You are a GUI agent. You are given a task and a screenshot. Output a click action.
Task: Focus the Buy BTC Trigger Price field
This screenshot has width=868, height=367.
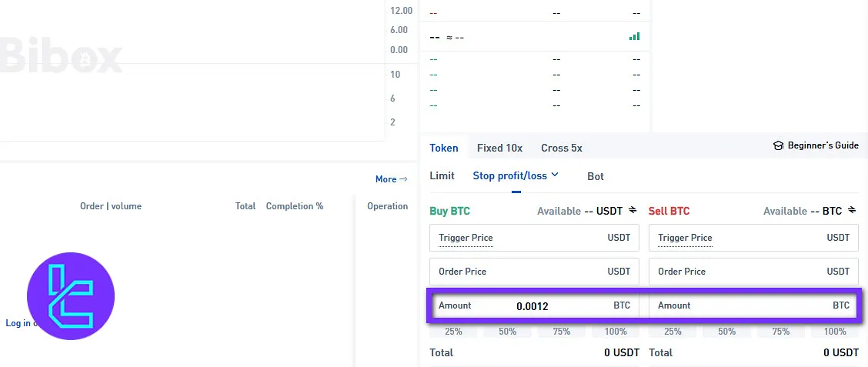(534, 238)
